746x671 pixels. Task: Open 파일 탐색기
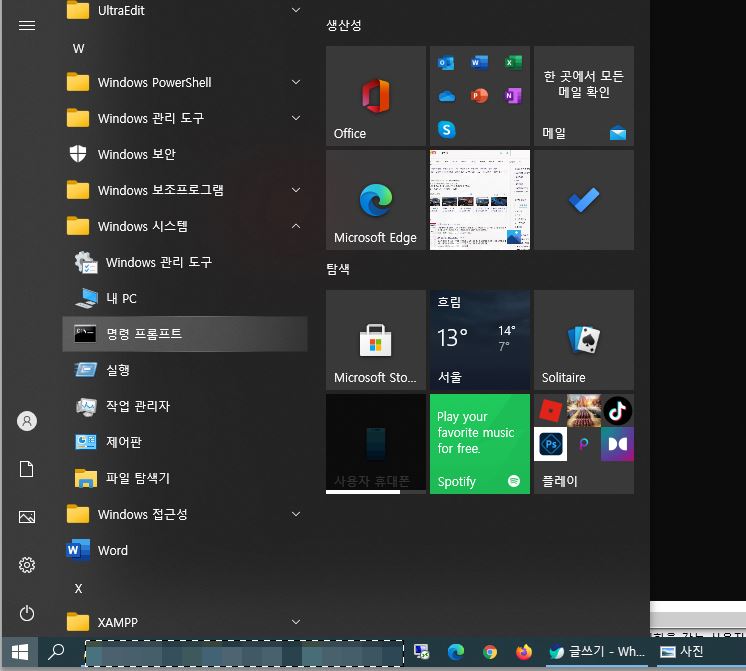click(185, 478)
